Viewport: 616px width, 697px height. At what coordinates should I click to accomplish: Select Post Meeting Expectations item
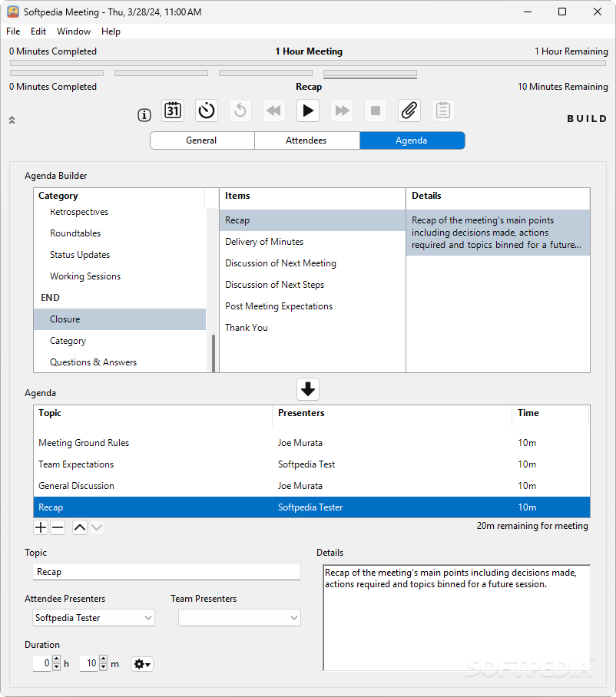point(313,306)
